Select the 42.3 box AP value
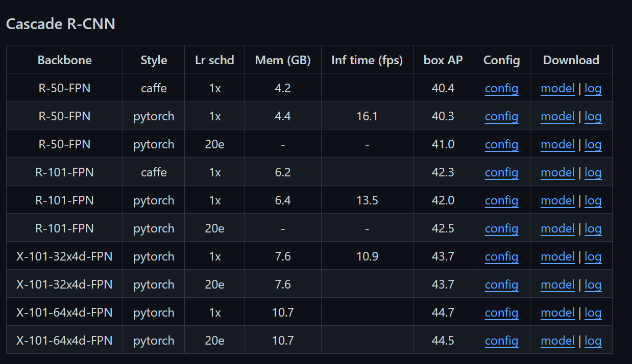 click(x=443, y=172)
